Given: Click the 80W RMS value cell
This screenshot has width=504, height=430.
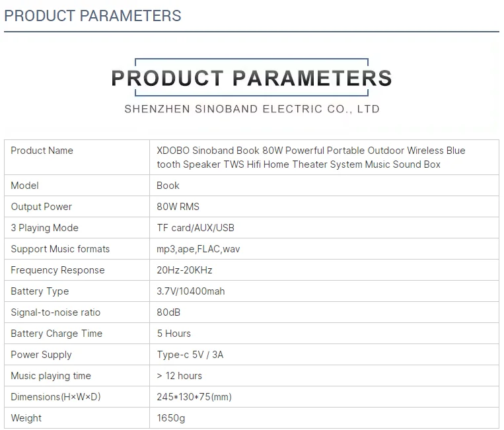Looking at the screenshot, I should [x=178, y=207].
